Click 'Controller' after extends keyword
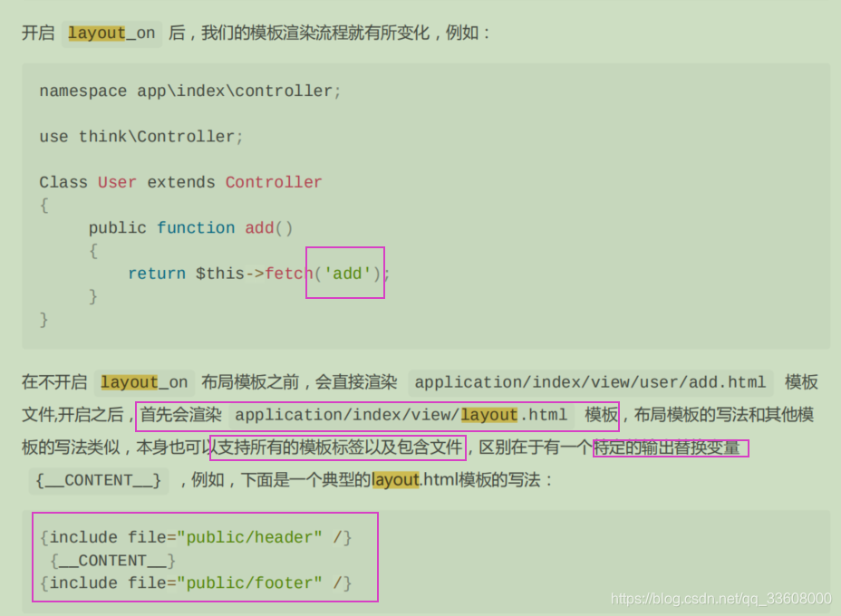The image size is (841, 616). click(274, 182)
